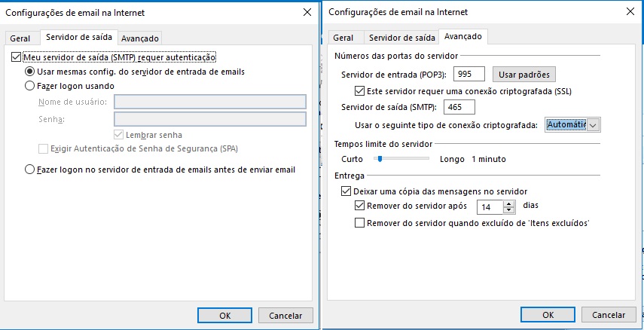Open encrypted connection type dropdown

coord(593,125)
